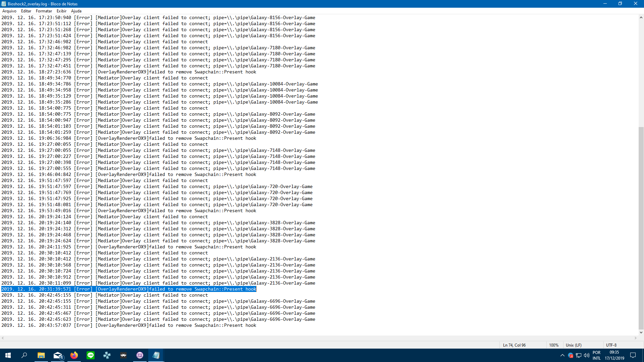The height and width of the screenshot is (362, 644).
Task: Click the horizontal scrollbar left arrow
Action: click(3, 338)
